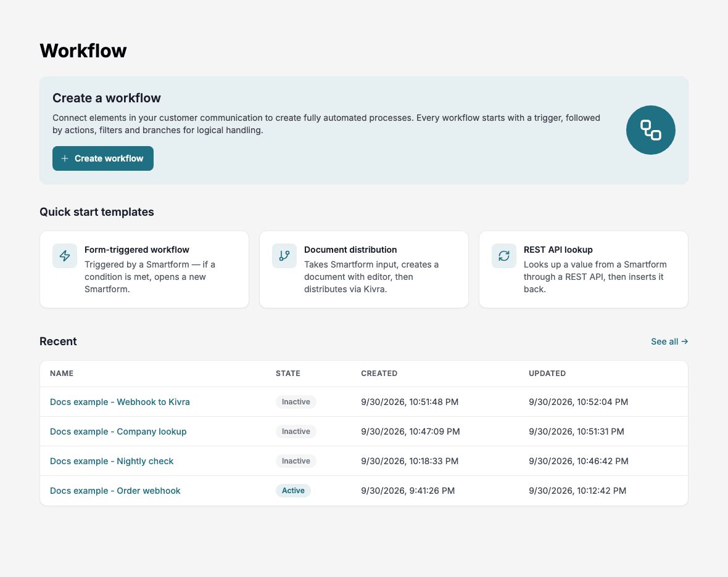The width and height of the screenshot is (728, 577).
Task: Click the Quick start templates heading
Action: (97, 212)
